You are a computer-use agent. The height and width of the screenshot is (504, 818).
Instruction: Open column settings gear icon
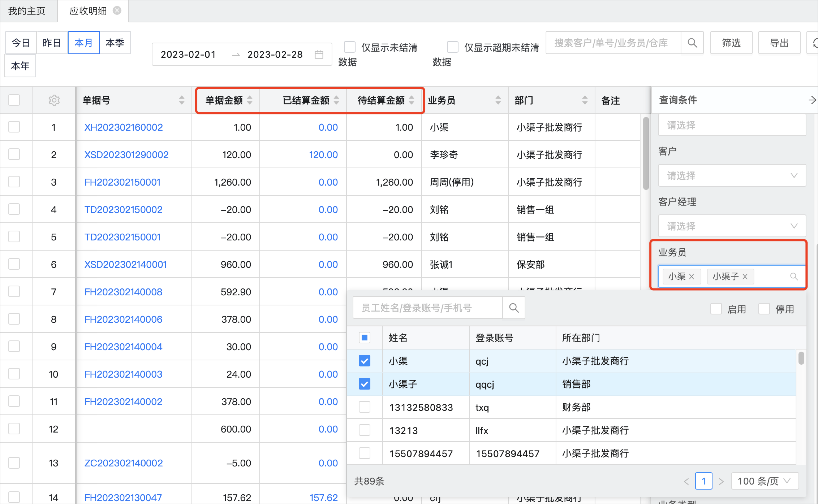click(x=54, y=100)
